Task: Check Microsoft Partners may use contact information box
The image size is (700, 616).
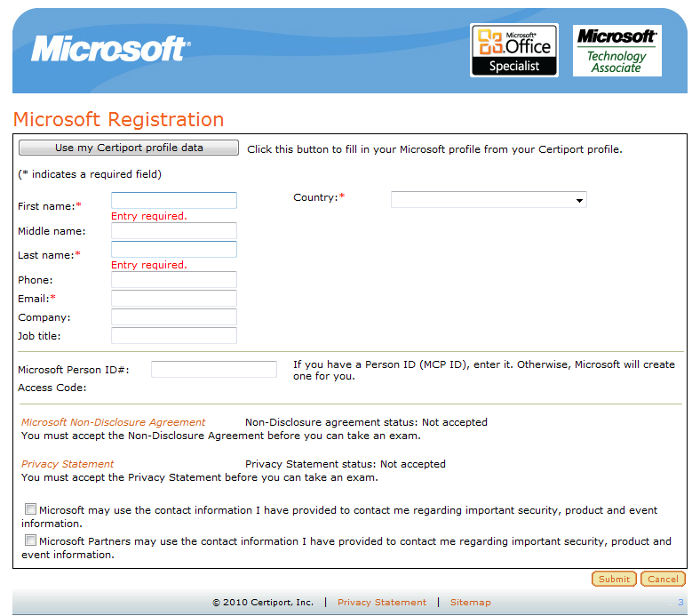Action: click(30, 540)
